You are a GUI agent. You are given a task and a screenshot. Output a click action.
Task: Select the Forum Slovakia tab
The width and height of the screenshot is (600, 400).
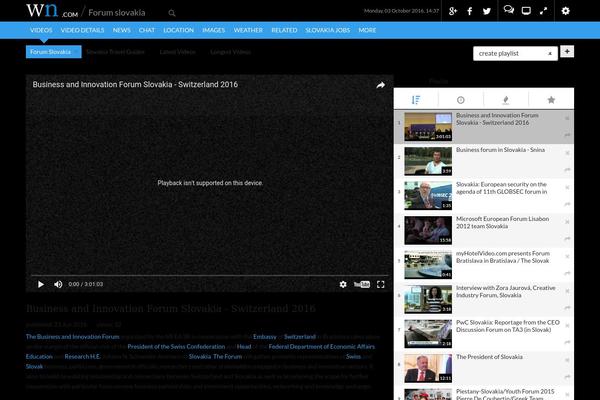click(54, 52)
